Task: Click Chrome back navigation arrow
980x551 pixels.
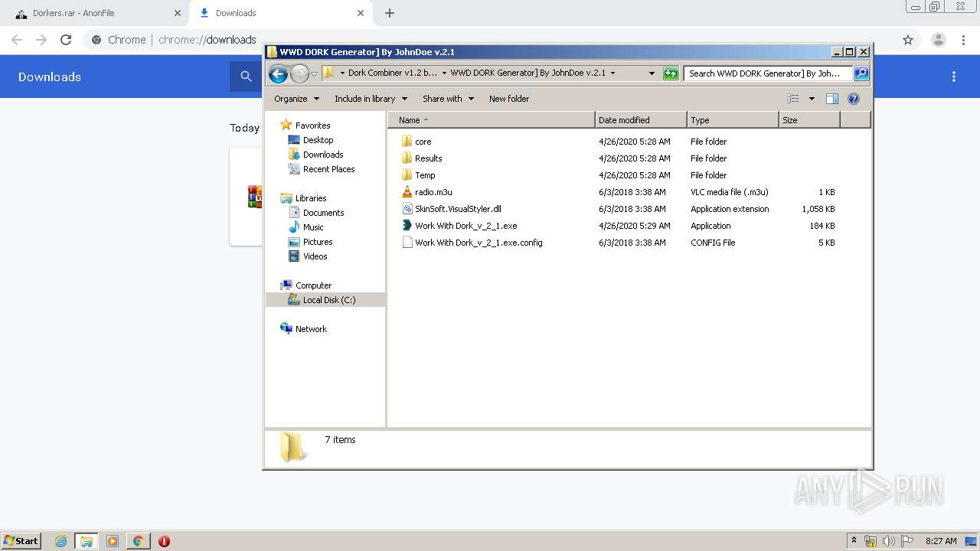Action: click(x=17, y=40)
